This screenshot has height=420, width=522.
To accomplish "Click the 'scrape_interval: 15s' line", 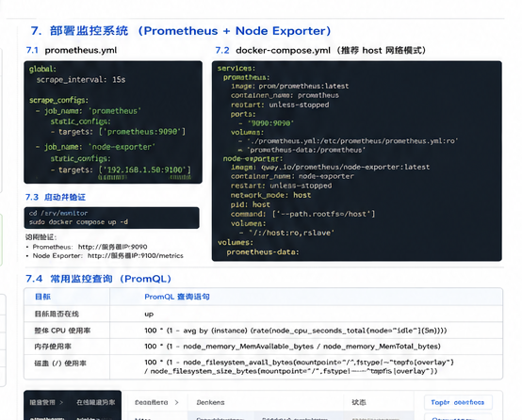I will pos(81,79).
